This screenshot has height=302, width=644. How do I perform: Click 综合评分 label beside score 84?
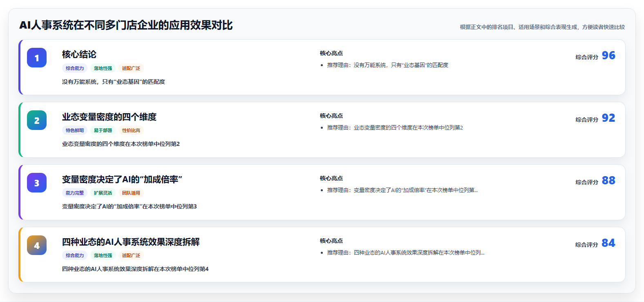pyautogui.click(x=587, y=245)
